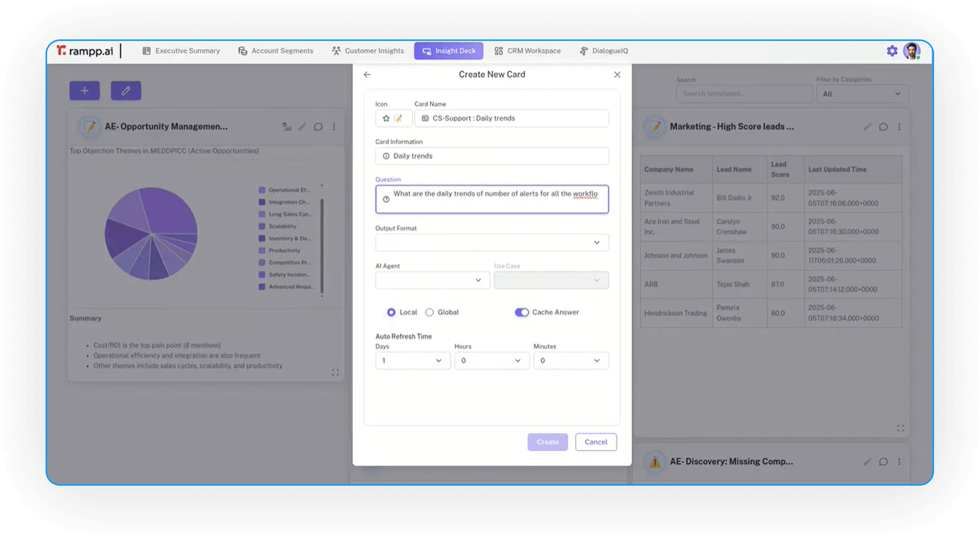
Task: Close the Create New Card dialog
Action: click(x=617, y=75)
